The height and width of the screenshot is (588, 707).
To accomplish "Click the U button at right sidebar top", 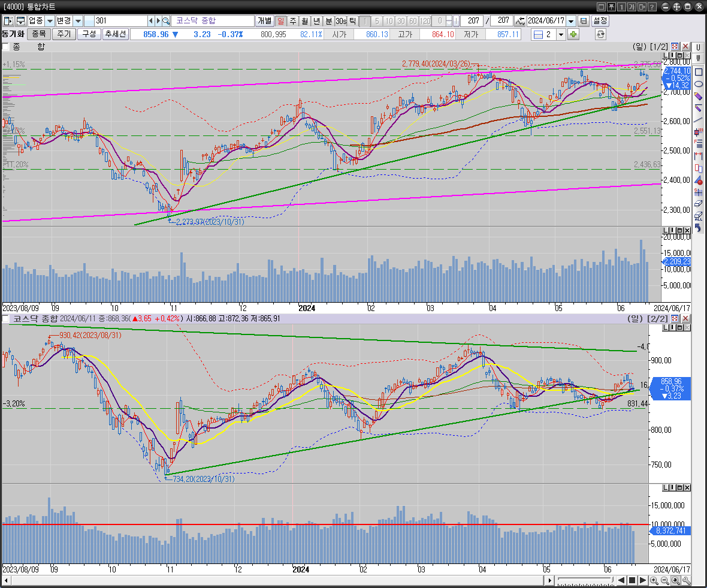I will tap(698, 47).
